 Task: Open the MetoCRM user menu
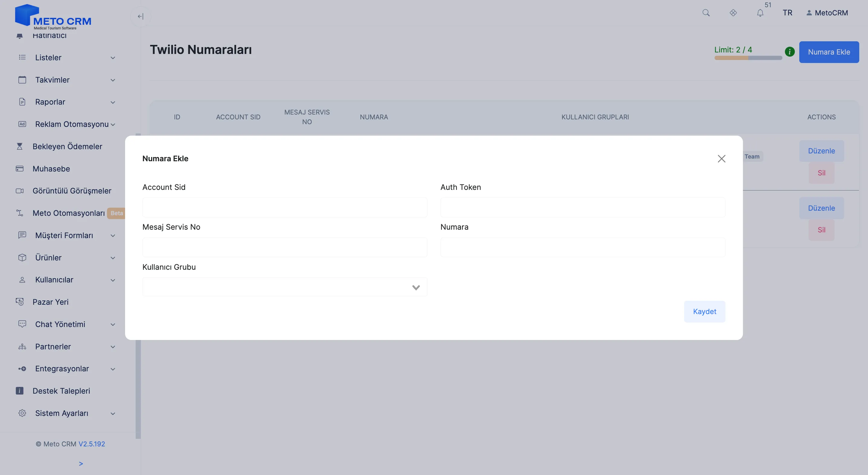coord(827,13)
